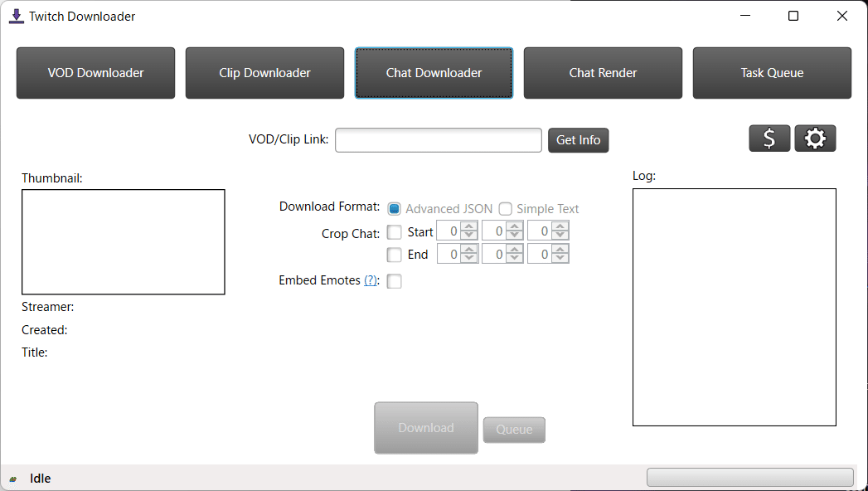Image resolution: width=868 pixels, height=491 pixels.
Task: Switch to the VOD Downloader tab
Action: pyautogui.click(x=96, y=73)
